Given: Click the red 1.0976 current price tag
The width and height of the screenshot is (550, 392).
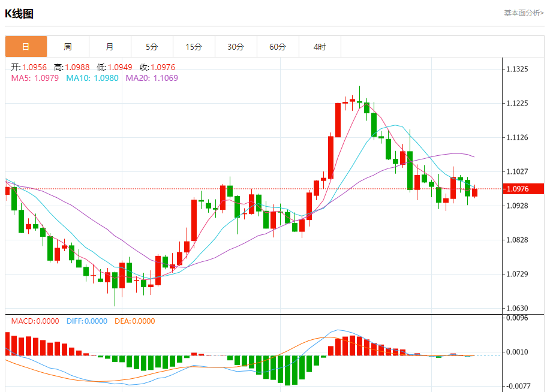Looking at the screenshot, I should click(x=524, y=189).
